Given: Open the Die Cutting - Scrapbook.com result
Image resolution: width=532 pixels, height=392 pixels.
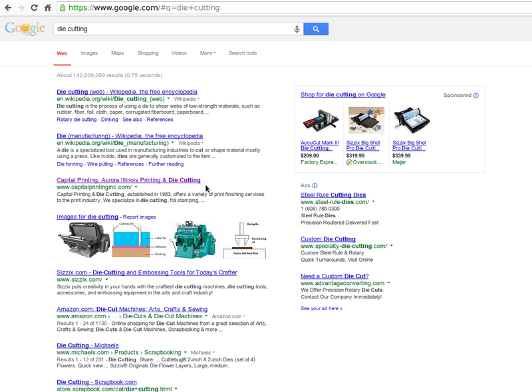Looking at the screenshot, I should [x=96, y=382].
